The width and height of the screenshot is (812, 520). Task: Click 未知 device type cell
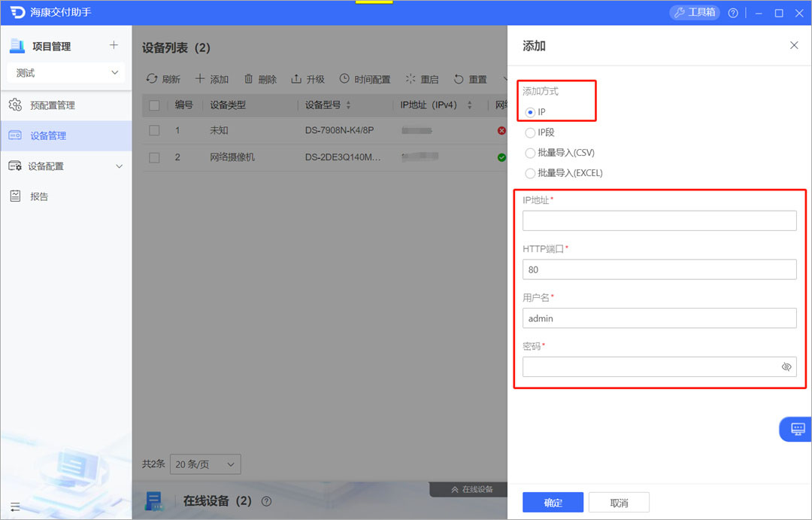click(219, 130)
